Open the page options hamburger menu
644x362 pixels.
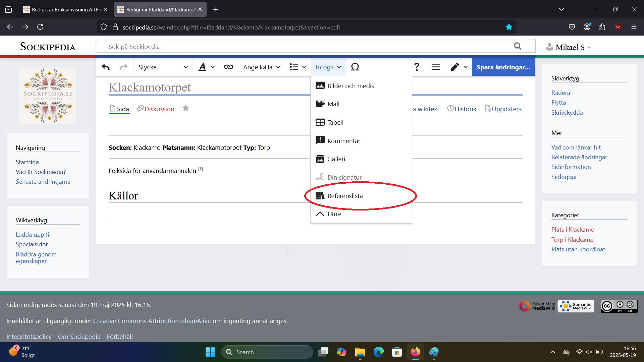point(436,67)
